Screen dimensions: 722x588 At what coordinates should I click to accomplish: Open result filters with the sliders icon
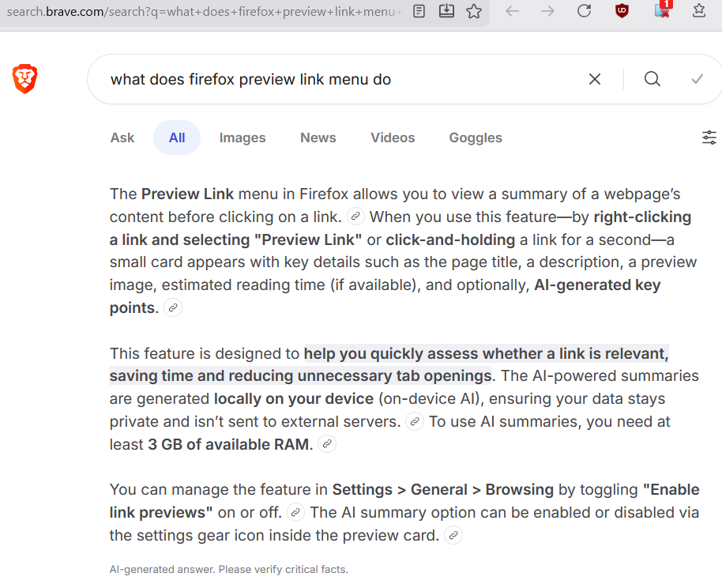(x=709, y=137)
